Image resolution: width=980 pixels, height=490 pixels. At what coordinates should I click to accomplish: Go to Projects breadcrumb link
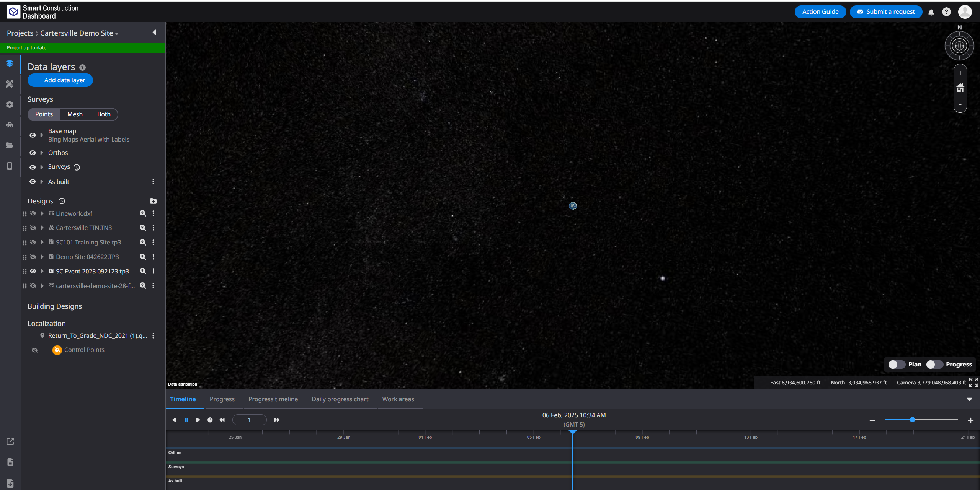20,33
